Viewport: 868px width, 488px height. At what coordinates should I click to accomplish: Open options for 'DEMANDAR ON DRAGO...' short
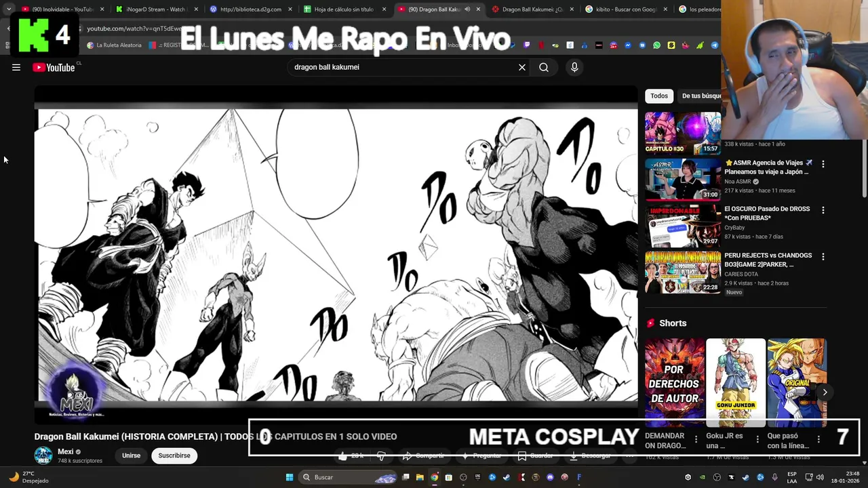click(696, 439)
